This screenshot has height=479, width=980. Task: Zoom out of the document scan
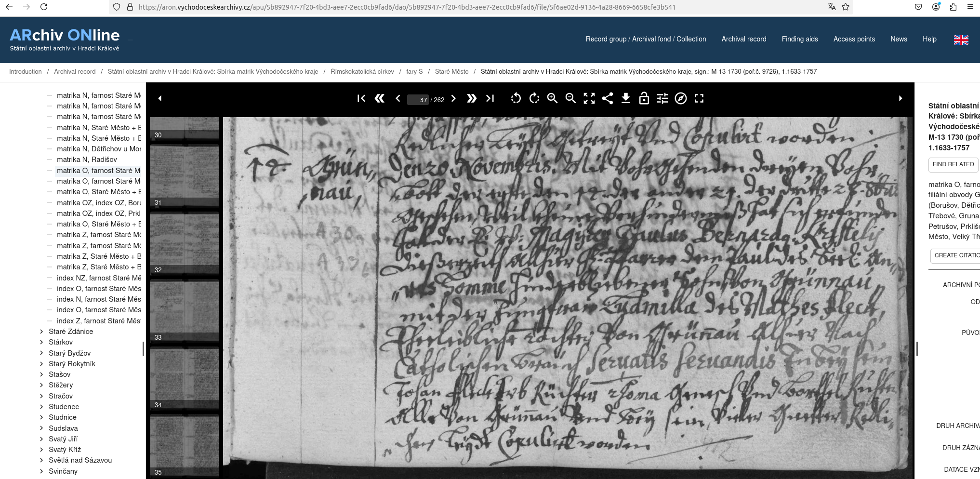point(570,98)
